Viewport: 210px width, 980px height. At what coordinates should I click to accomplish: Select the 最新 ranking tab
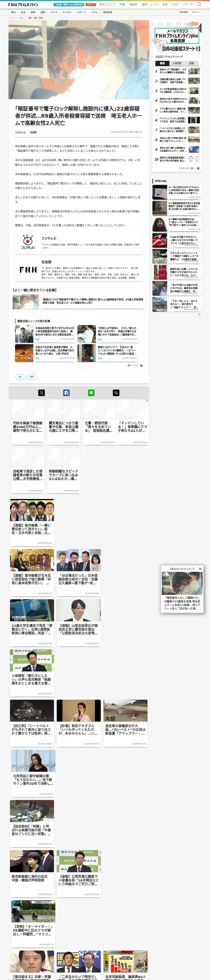click(162, 63)
